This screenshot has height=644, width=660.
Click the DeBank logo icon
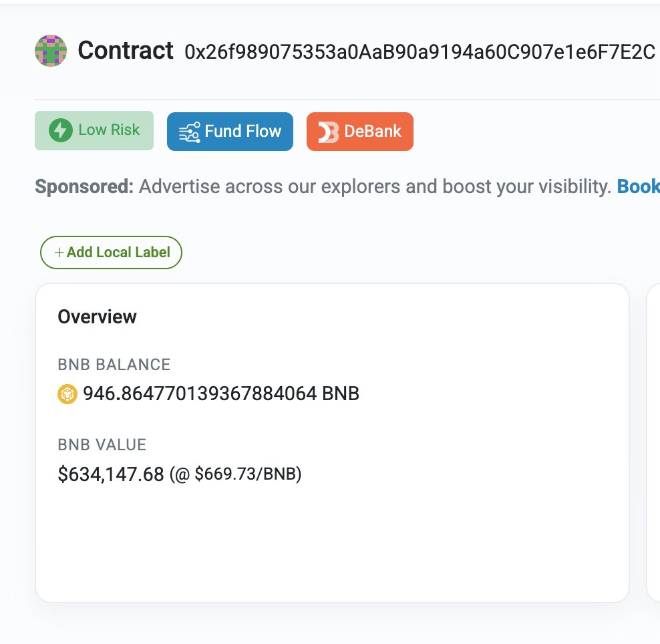[x=328, y=132]
